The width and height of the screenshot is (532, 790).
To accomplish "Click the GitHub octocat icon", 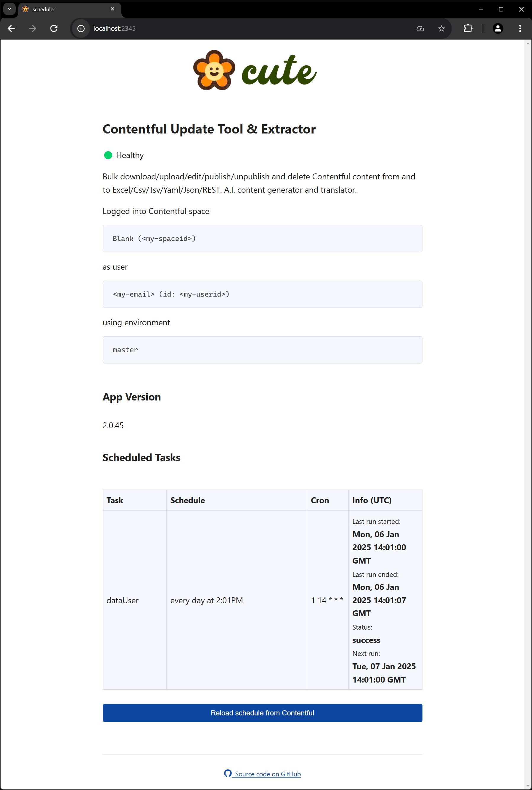I will click(x=228, y=773).
